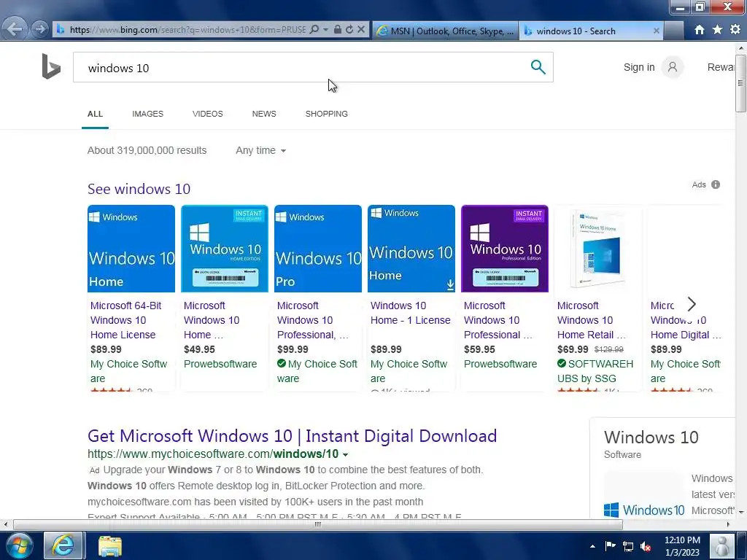This screenshot has height=560, width=747.
Task: Open Favorites with the star icon
Action: 717,29
